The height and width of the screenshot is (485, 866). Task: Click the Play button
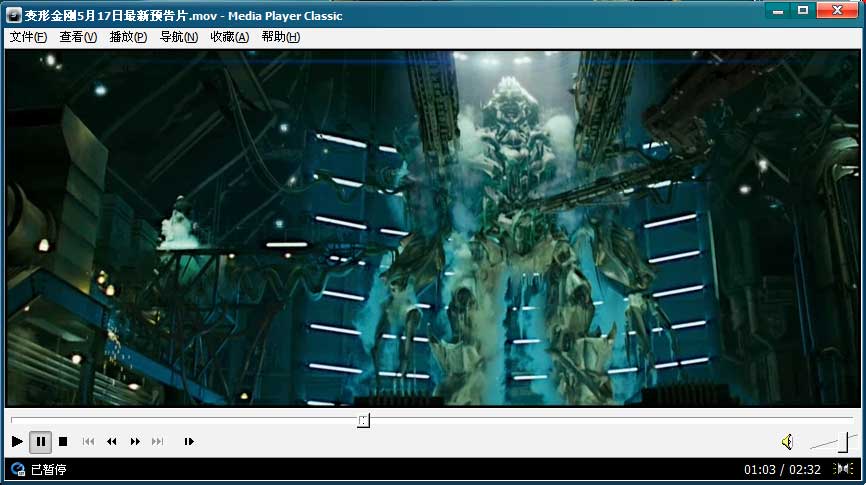(17, 441)
